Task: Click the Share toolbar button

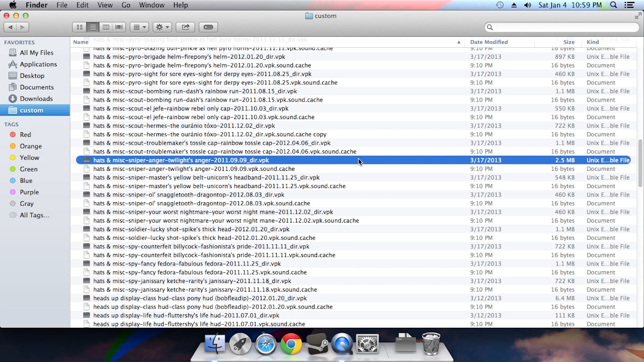Action: (x=185, y=27)
